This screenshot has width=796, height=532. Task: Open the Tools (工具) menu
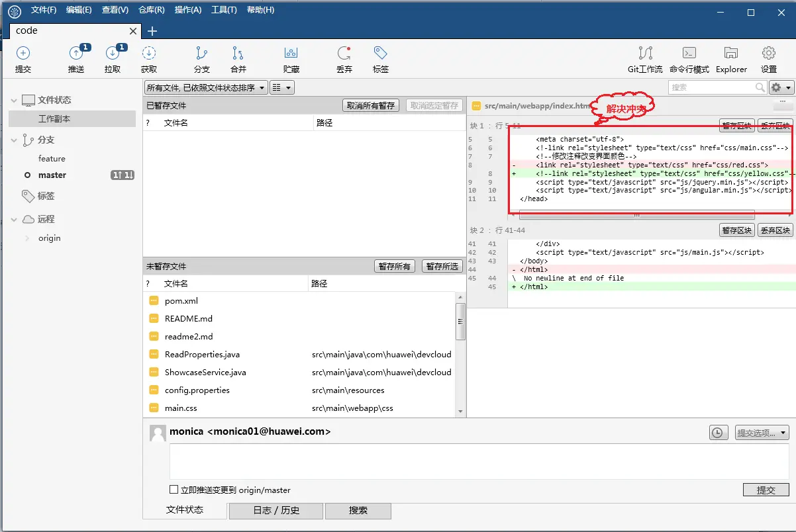(224, 10)
